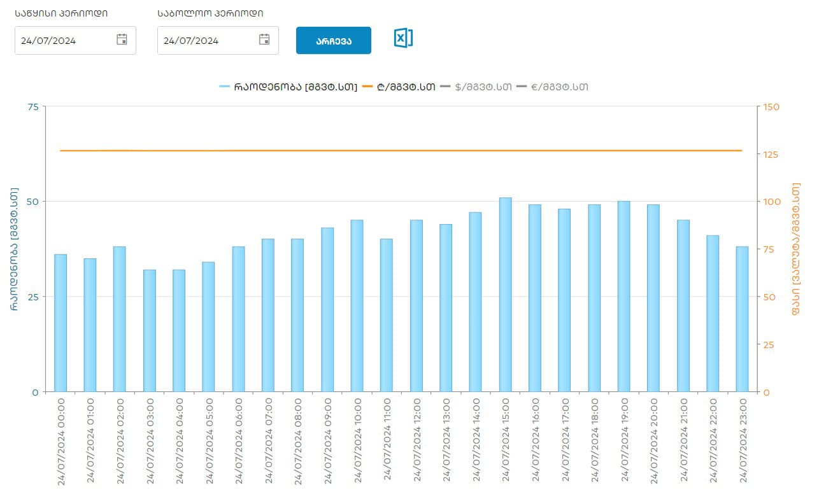The image size is (826, 504).
Task: Click the orange price line in chart
Action: [401, 151]
